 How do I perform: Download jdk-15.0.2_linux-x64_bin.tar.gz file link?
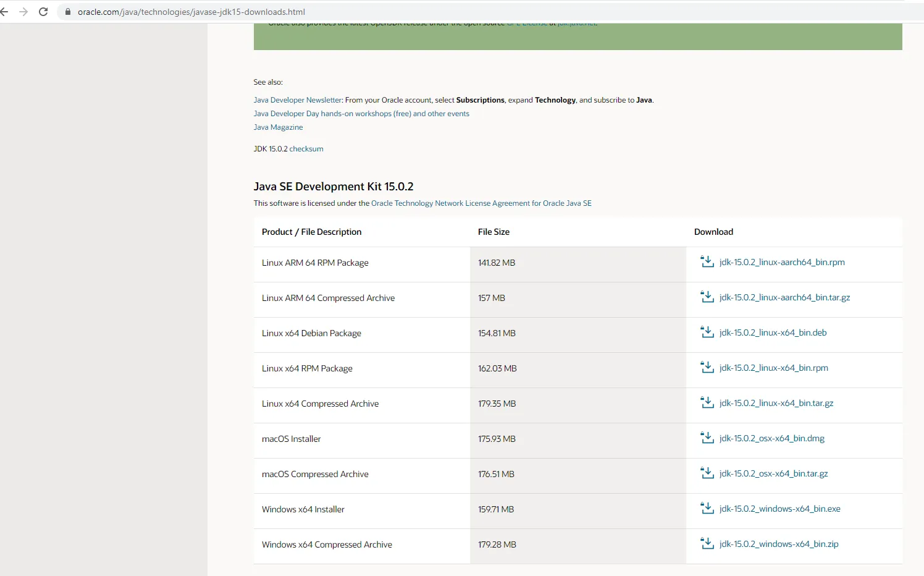(x=776, y=403)
